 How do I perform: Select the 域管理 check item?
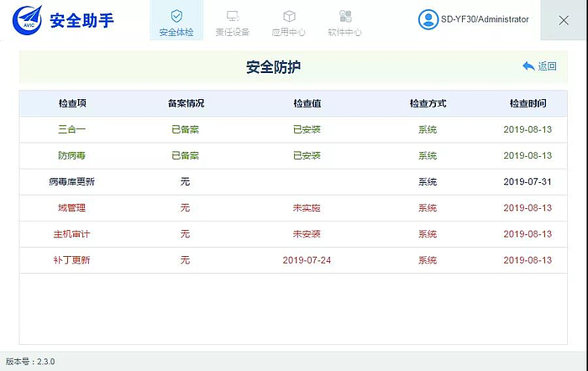(x=72, y=207)
